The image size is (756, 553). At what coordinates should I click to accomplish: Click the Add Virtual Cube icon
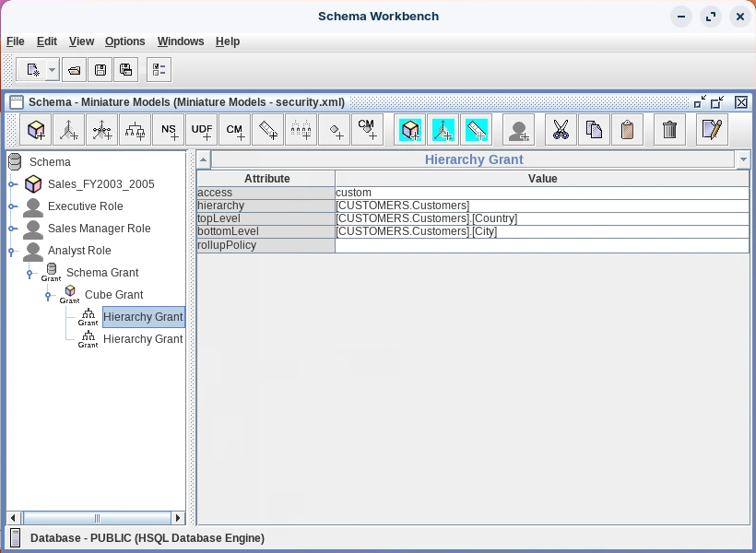[x=410, y=130]
